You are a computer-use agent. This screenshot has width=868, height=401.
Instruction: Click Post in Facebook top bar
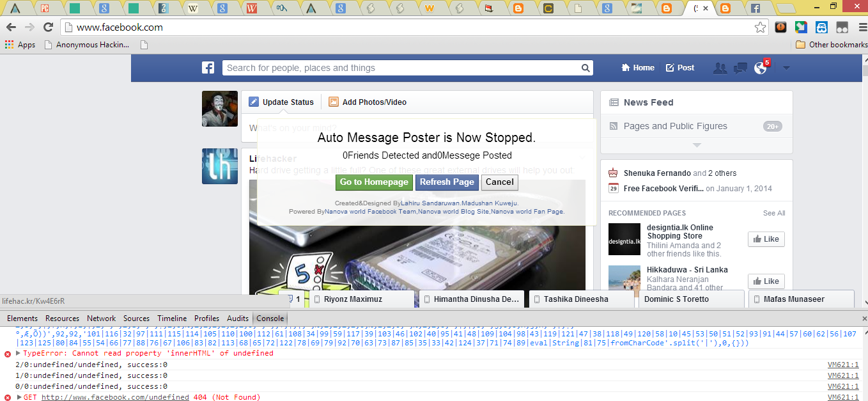click(x=680, y=68)
